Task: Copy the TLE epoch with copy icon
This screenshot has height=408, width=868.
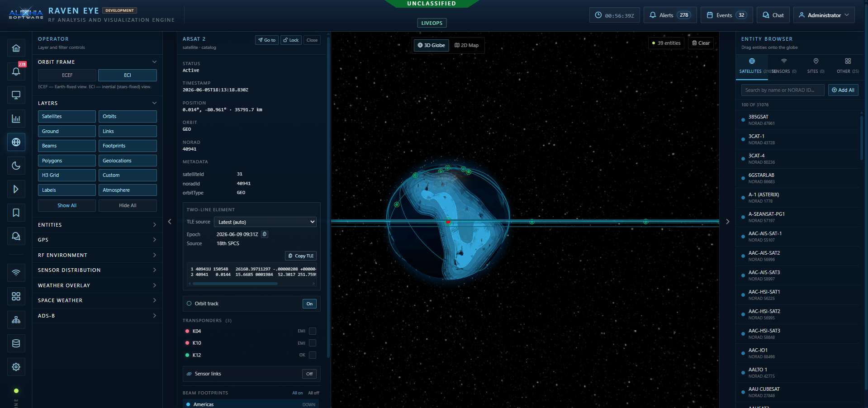Action: click(x=265, y=234)
